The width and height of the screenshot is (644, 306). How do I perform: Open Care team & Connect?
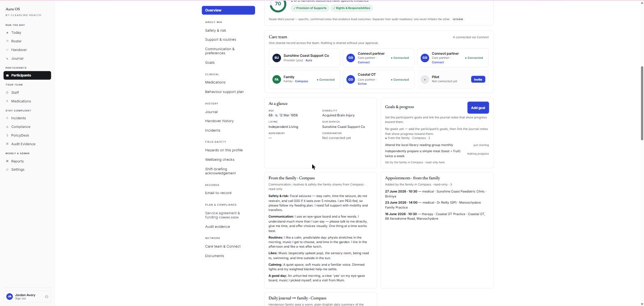(223, 246)
